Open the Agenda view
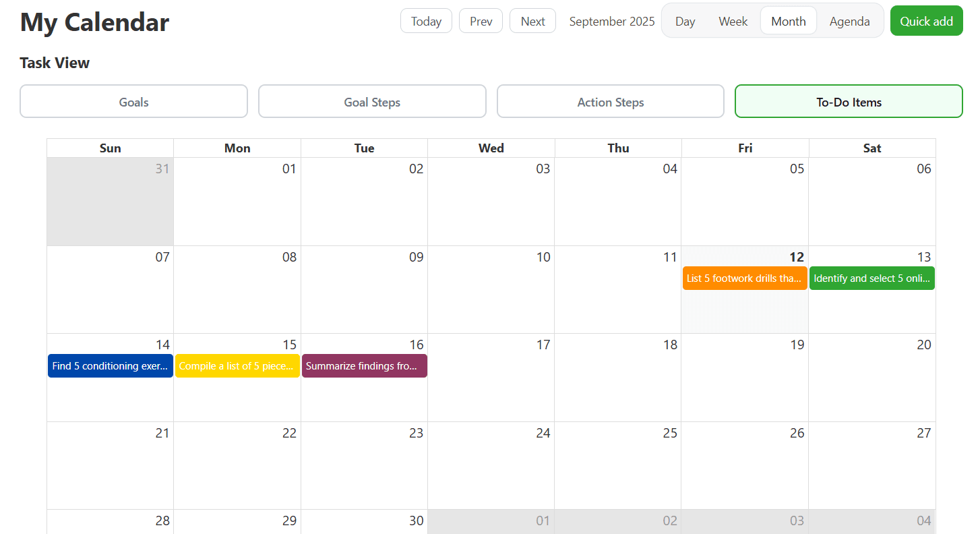980x534 pixels. coord(849,21)
